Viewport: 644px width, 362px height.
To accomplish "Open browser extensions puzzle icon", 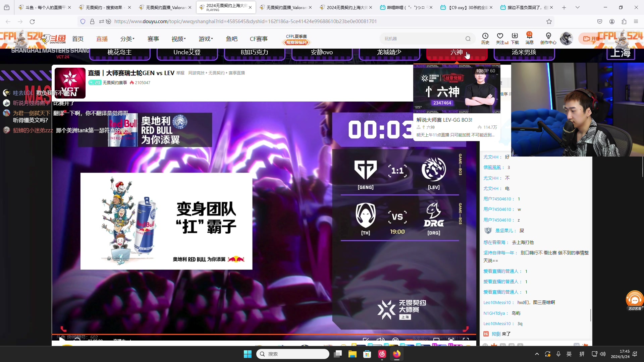I will 624,21.
